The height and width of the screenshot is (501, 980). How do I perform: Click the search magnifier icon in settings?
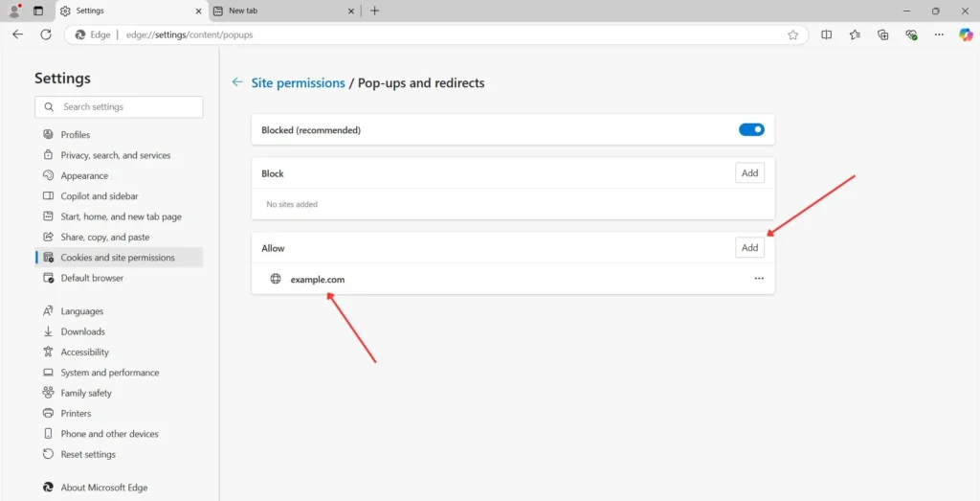pos(49,107)
